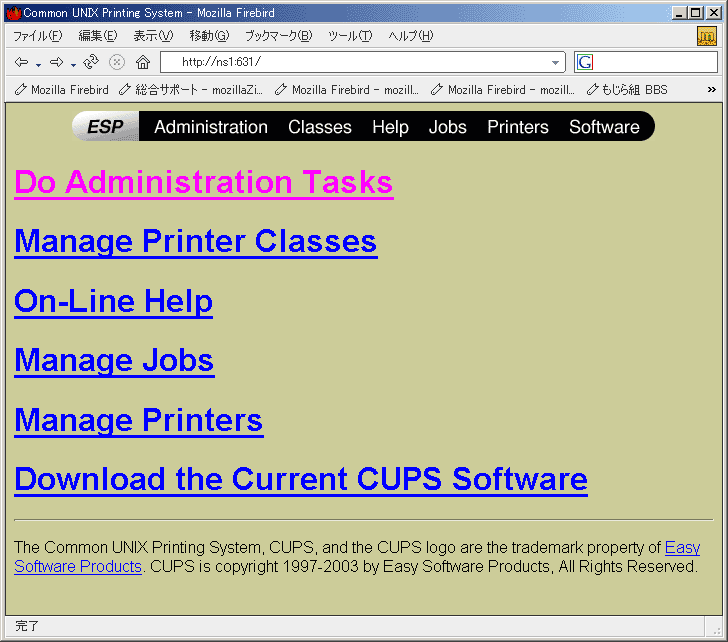
Task: Click the Stop loading icon
Action: [x=117, y=62]
